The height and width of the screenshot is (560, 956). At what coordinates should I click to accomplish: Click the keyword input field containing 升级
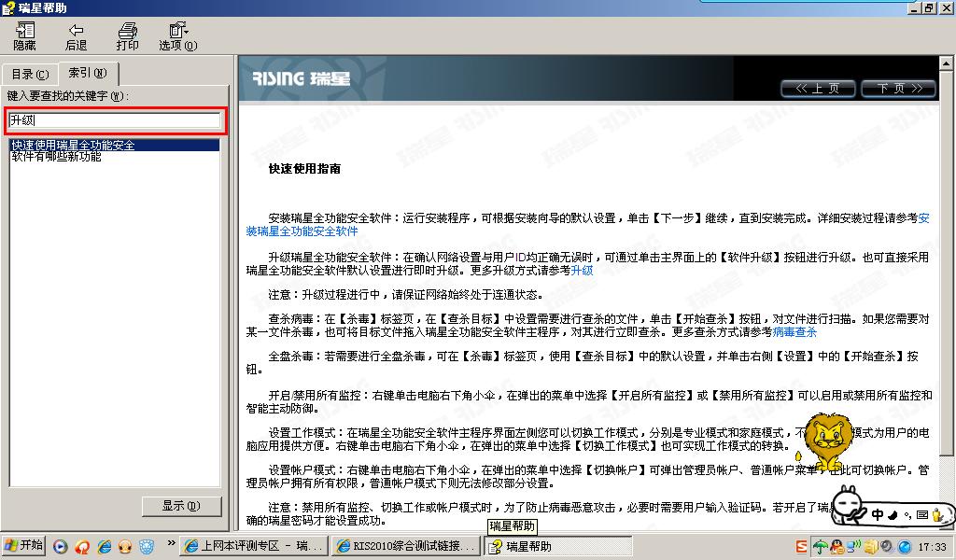click(x=115, y=120)
